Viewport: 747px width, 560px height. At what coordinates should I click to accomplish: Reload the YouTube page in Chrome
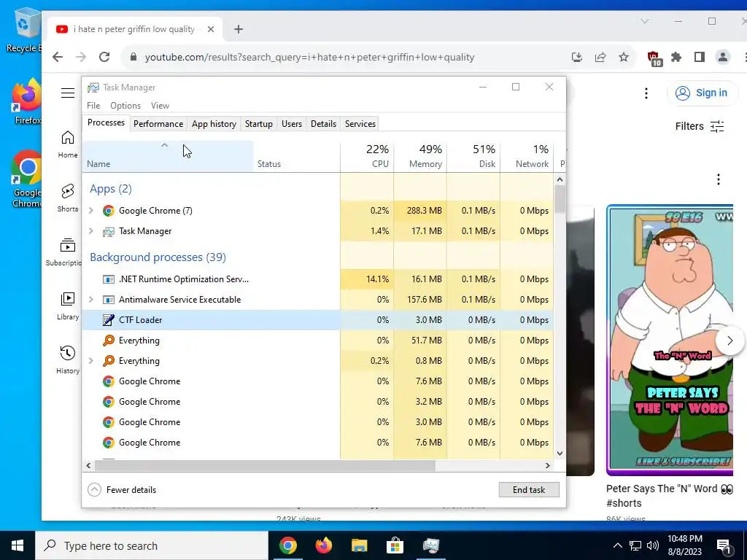(x=104, y=57)
